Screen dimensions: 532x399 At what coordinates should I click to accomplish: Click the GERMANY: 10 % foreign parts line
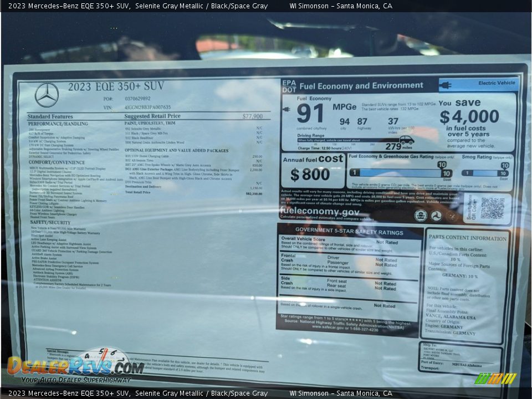coord(460,275)
